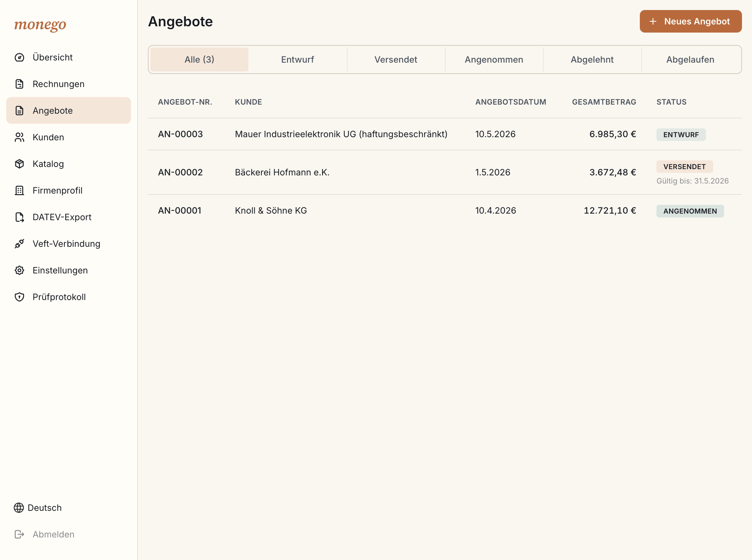Image resolution: width=752 pixels, height=560 pixels.
Task: Click the ANGEBOTSDATUM column header
Action: pyautogui.click(x=511, y=102)
